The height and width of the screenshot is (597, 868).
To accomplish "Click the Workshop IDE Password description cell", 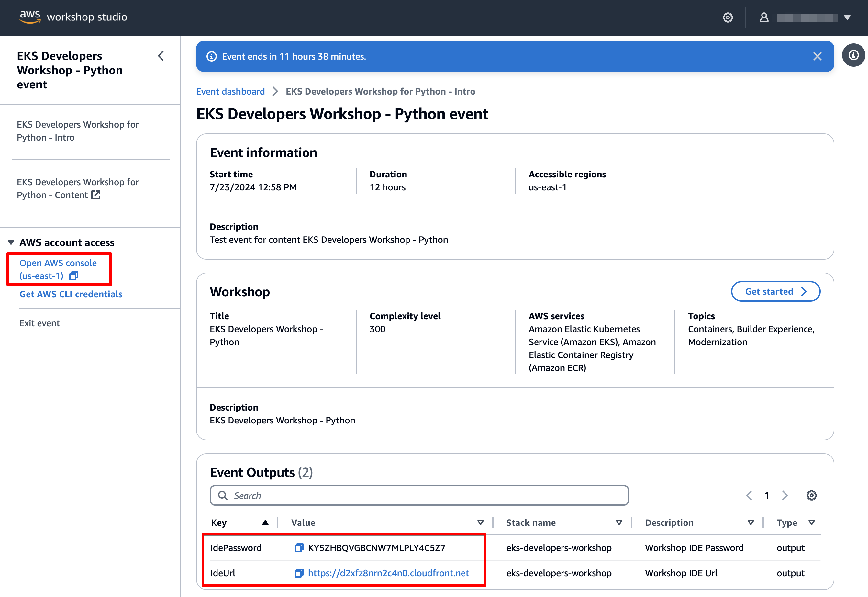I will pyautogui.click(x=694, y=548).
